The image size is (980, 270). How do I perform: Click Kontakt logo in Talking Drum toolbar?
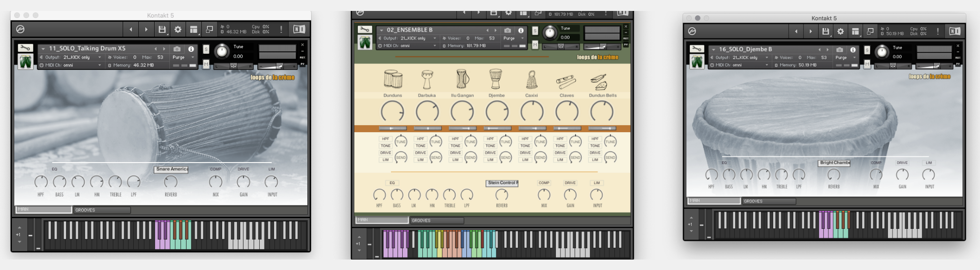pyautogui.click(x=20, y=29)
